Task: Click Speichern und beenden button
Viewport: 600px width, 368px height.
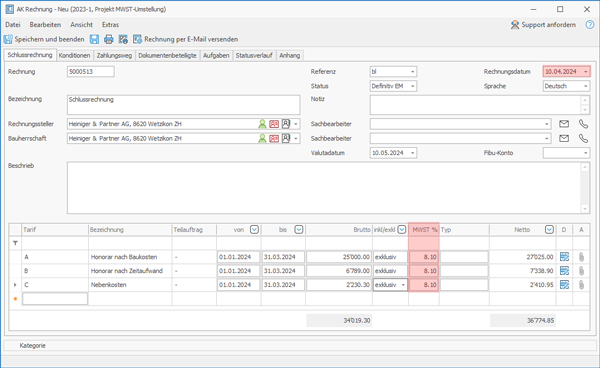Action: [44, 39]
